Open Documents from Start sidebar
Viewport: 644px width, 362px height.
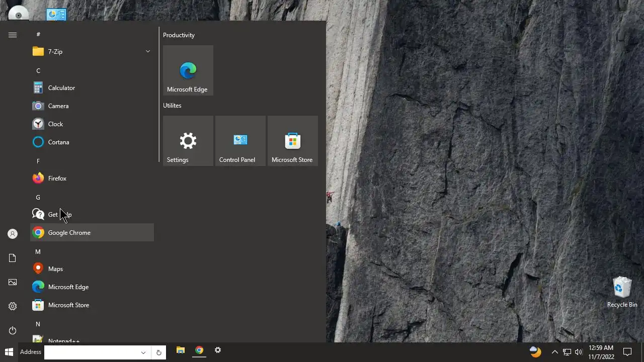pos(13,258)
